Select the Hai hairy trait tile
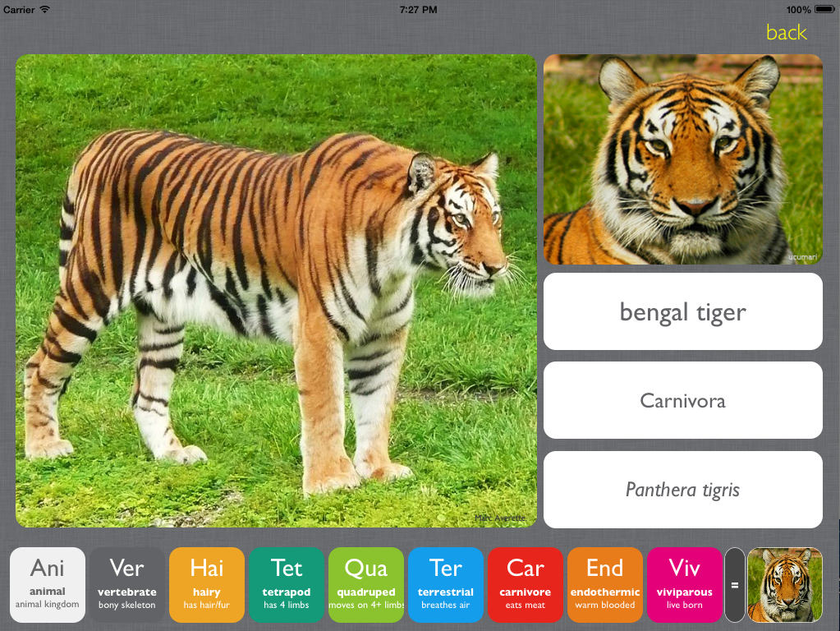The image size is (840, 631). [x=206, y=584]
